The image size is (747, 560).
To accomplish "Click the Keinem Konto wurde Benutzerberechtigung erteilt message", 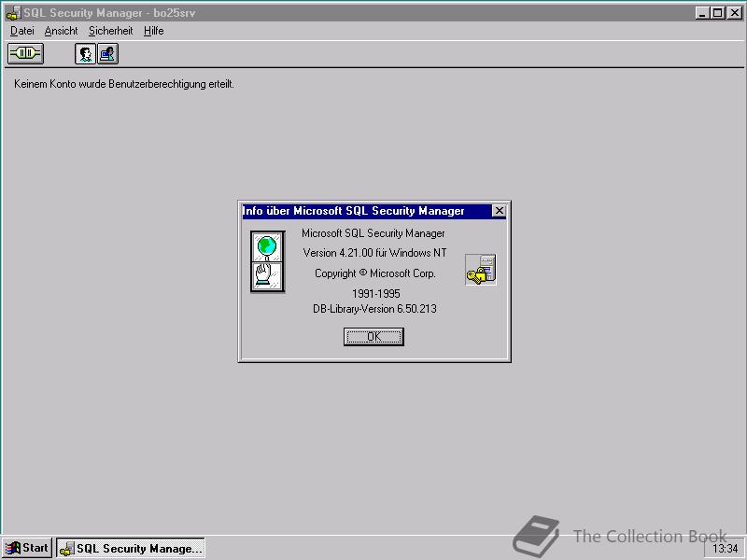I will pos(124,84).
